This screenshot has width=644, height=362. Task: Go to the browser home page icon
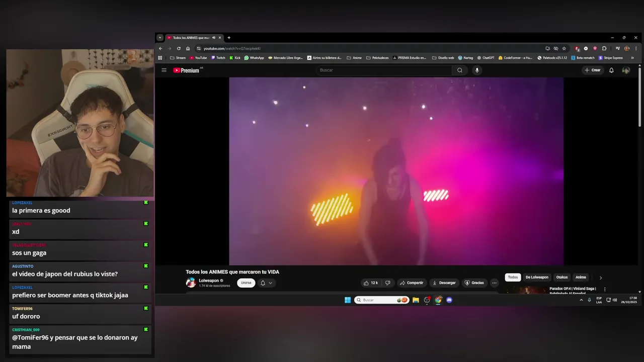click(x=188, y=48)
